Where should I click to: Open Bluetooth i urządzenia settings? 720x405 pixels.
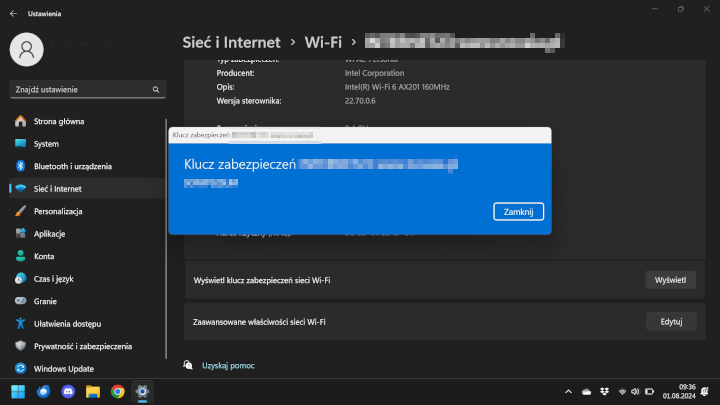(72, 166)
